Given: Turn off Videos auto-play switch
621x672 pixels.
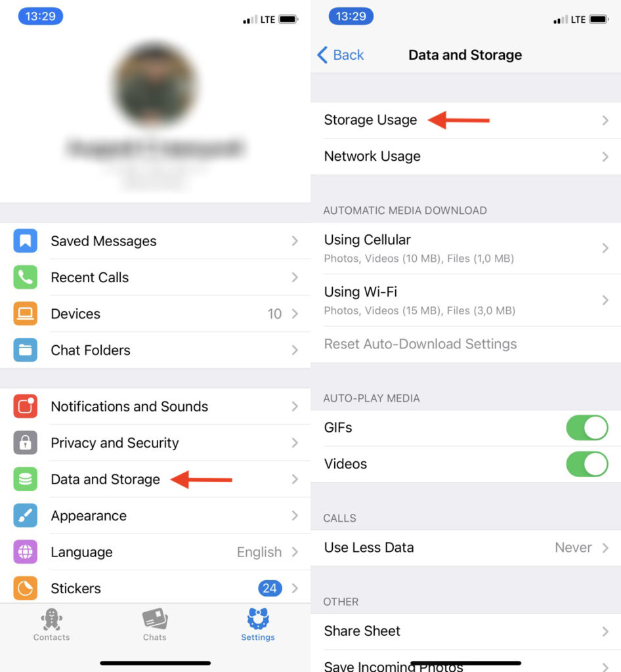Looking at the screenshot, I should click(587, 464).
